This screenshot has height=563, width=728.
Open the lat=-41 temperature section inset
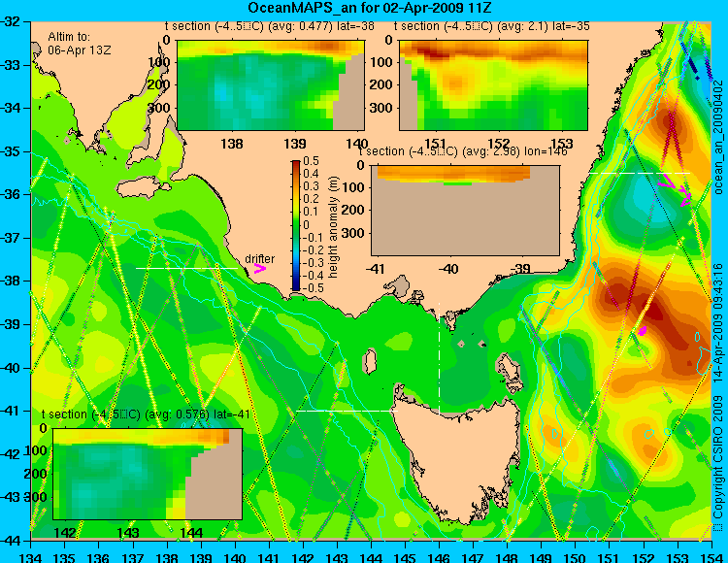pos(148,474)
